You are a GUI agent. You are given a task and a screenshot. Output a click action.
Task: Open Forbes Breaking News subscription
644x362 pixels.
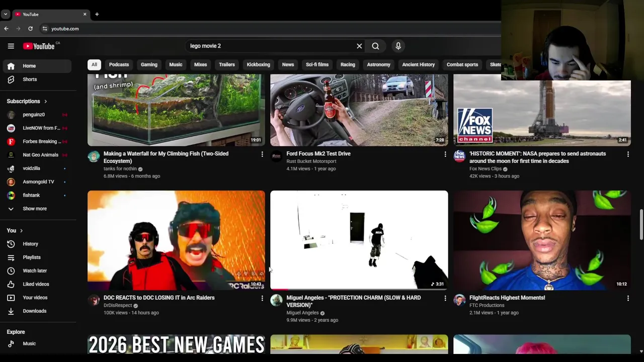pos(36,142)
